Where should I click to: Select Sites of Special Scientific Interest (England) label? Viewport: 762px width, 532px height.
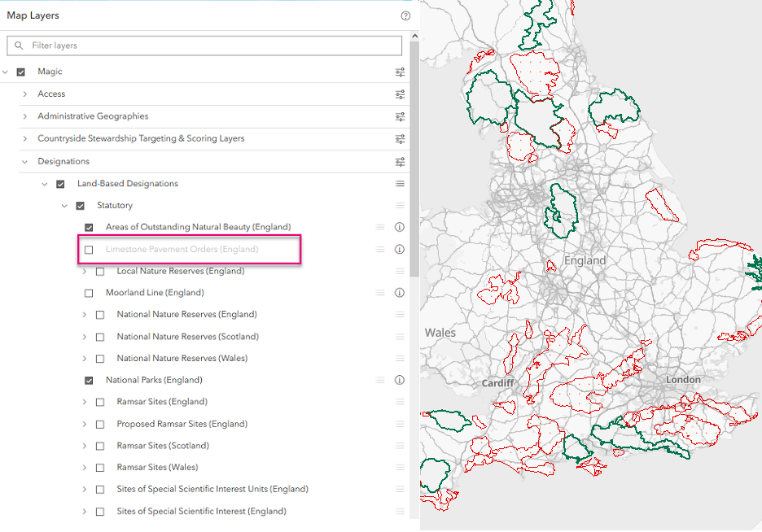pyautogui.click(x=201, y=511)
